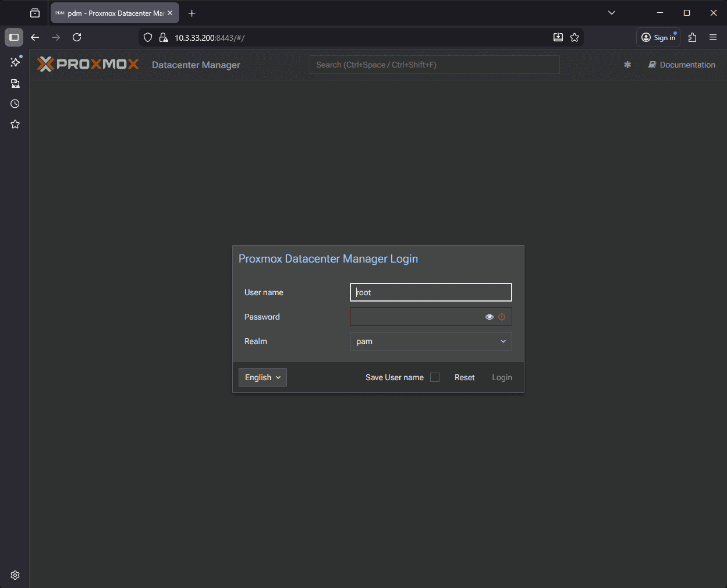This screenshot has width=727, height=588.
Task: Click the book icon next to Documentation
Action: pyautogui.click(x=651, y=65)
